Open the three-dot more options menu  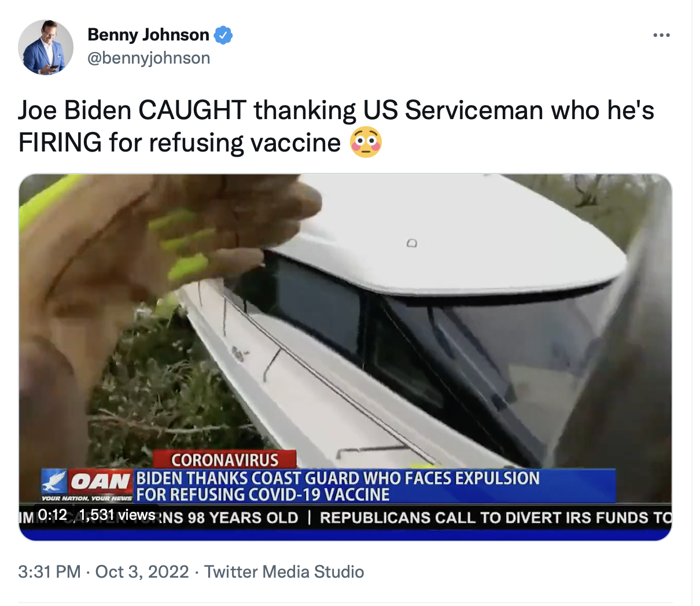[661, 35]
